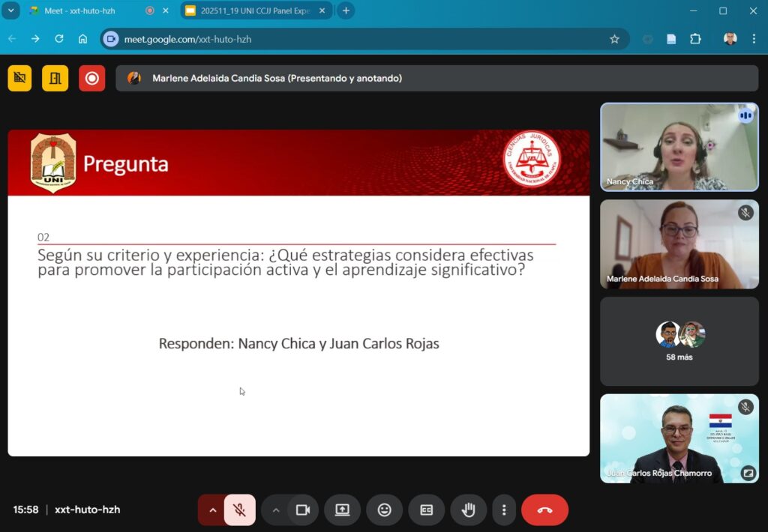
Task: Open the tab search dropdown in Chrome
Action: coord(11,10)
